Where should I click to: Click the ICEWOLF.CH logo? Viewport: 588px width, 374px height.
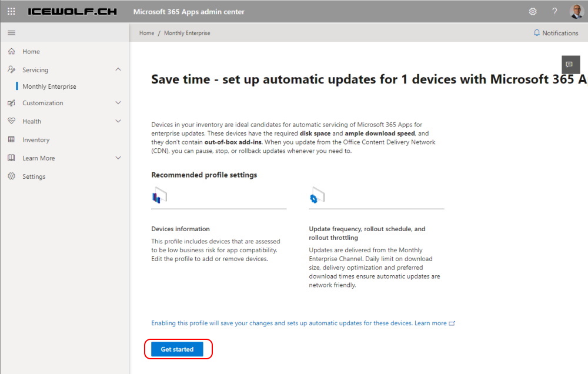(72, 12)
